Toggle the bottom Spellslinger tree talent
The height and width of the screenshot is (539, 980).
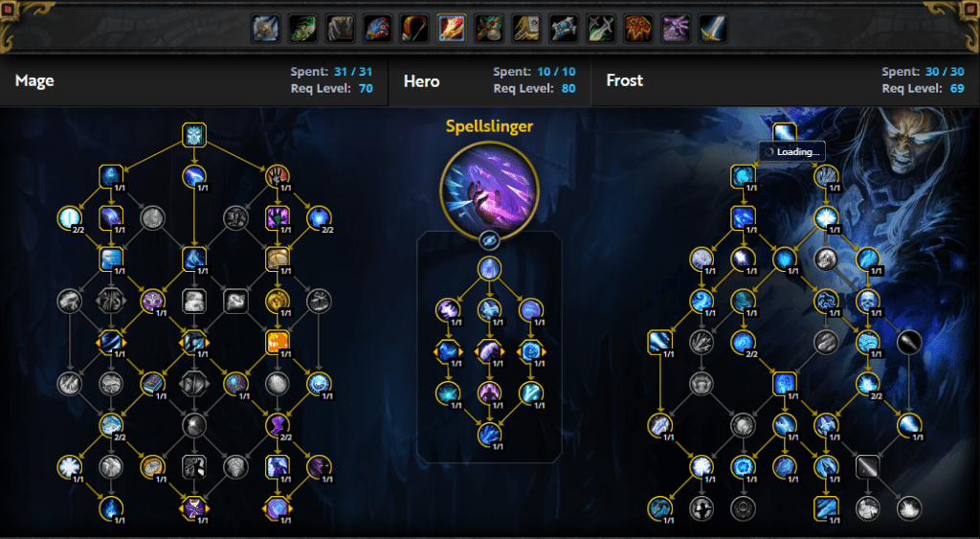coord(489,434)
